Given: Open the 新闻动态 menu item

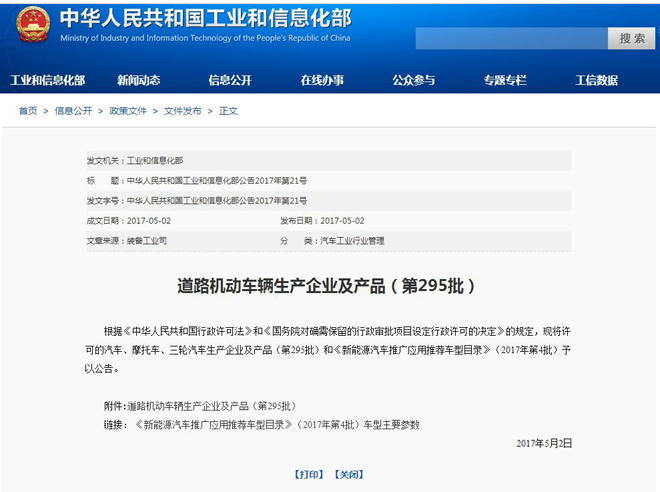Looking at the screenshot, I should (138, 81).
